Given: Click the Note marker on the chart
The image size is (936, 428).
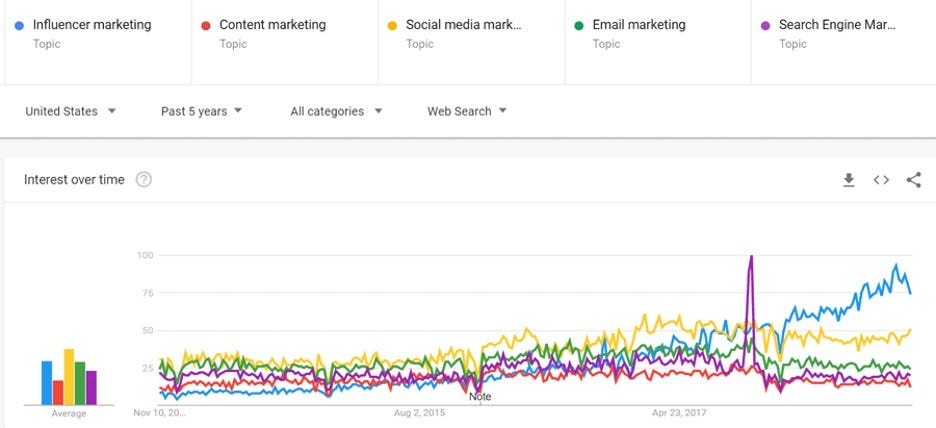Looking at the screenshot, I should (x=480, y=396).
